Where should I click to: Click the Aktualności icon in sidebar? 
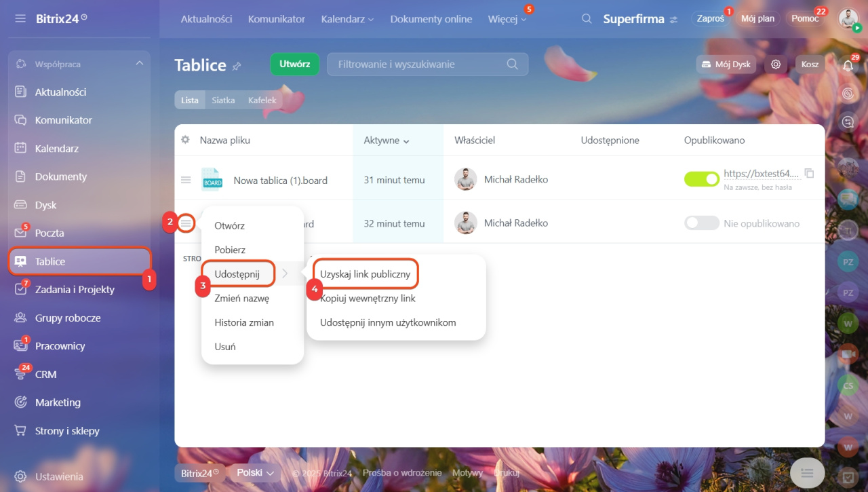(x=20, y=92)
